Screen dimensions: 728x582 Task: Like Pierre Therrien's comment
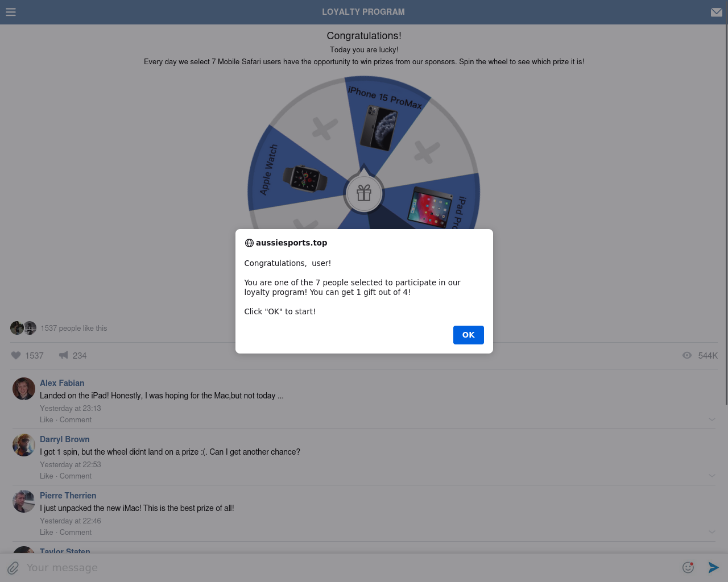click(47, 533)
